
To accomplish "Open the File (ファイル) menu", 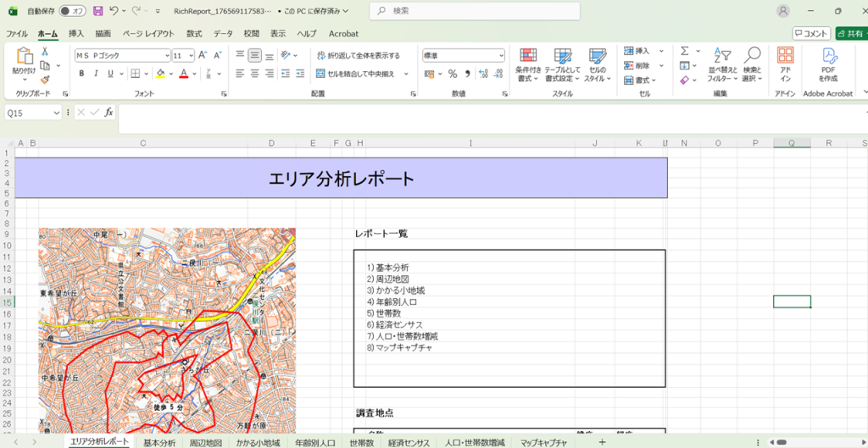I will [x=17, y=34].
